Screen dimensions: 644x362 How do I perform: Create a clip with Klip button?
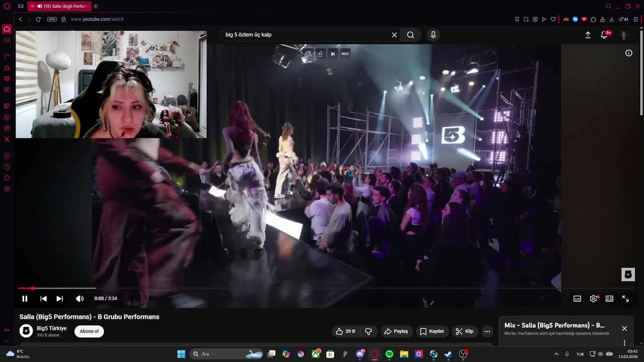[464, 331]
